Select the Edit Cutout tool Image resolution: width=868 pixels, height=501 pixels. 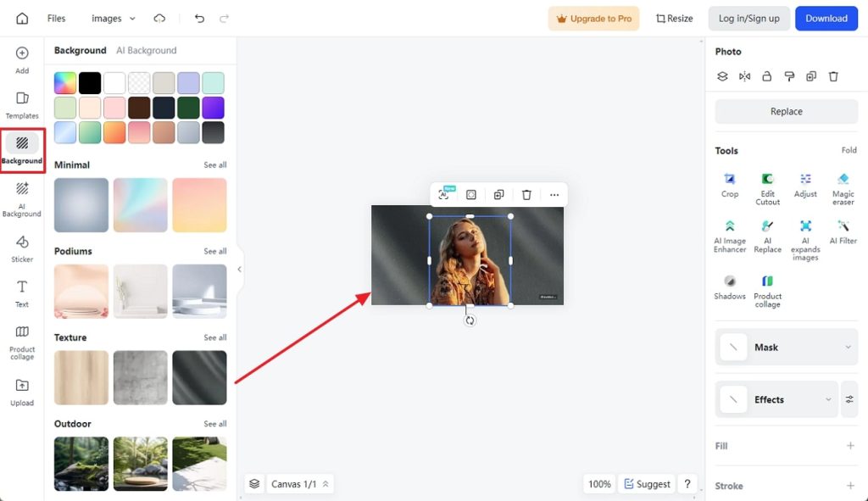(767, 184)
